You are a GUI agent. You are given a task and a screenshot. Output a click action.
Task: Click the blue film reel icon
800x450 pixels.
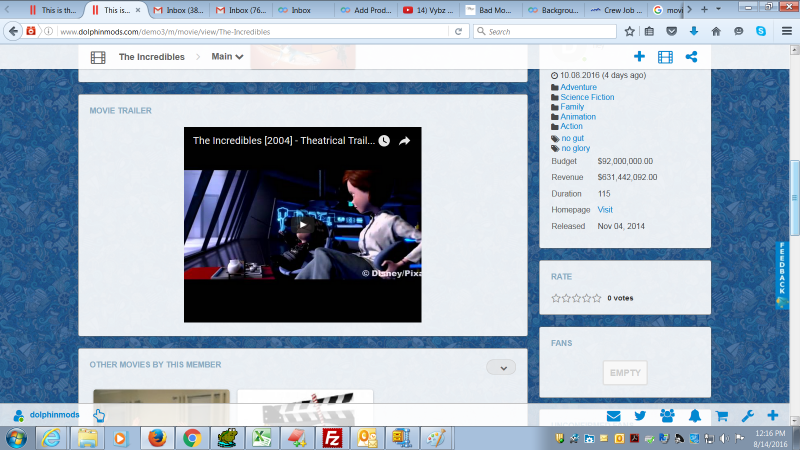pyautogui.click(x=665, y=57)
